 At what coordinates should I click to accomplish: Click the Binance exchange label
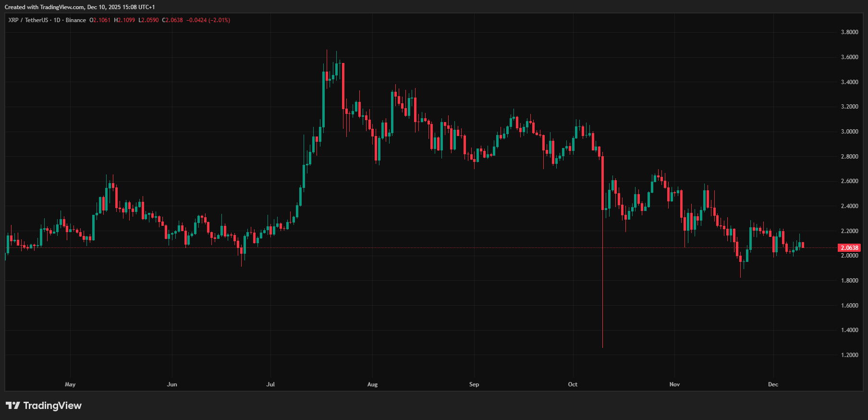click(x=76, y=20)
